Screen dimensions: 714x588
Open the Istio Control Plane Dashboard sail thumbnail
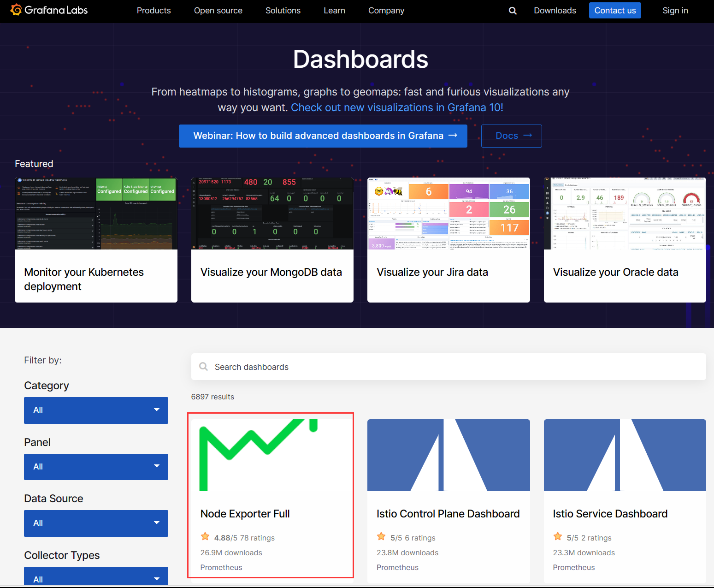pos(448,455)
